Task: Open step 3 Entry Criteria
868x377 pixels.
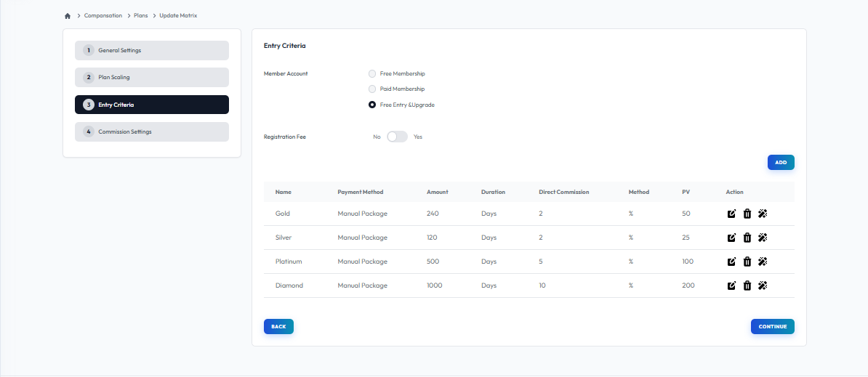Action: (152, 105)
